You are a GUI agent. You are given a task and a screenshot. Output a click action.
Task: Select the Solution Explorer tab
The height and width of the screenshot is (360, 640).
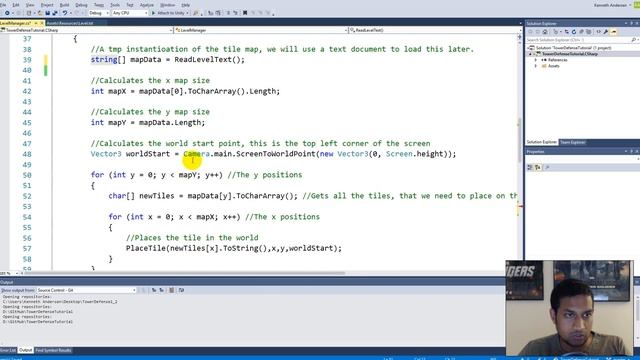coord(541,142)
